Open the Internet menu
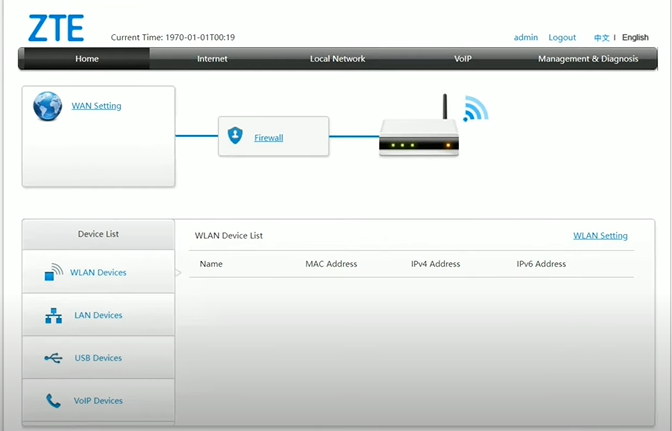 coord(212,59)
